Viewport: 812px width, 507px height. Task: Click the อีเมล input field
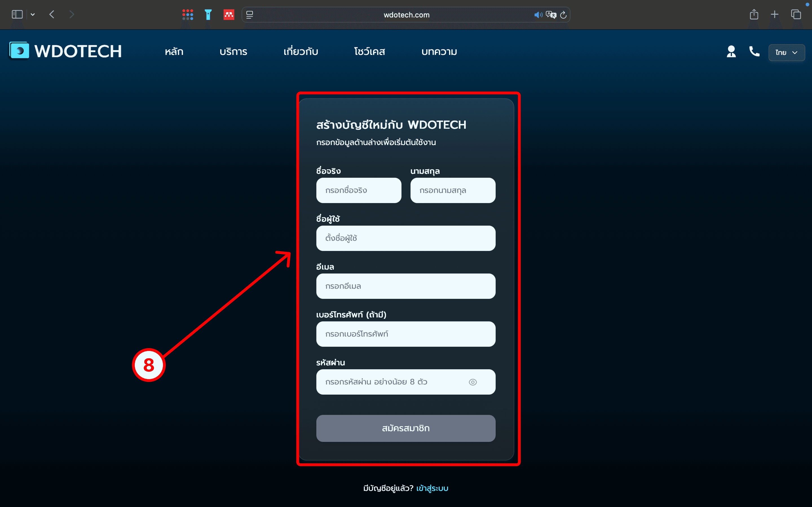[x=405, y=286]
